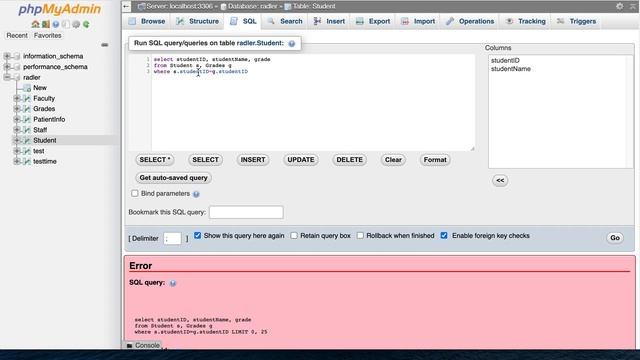Switch to the Browse tab

147,21
